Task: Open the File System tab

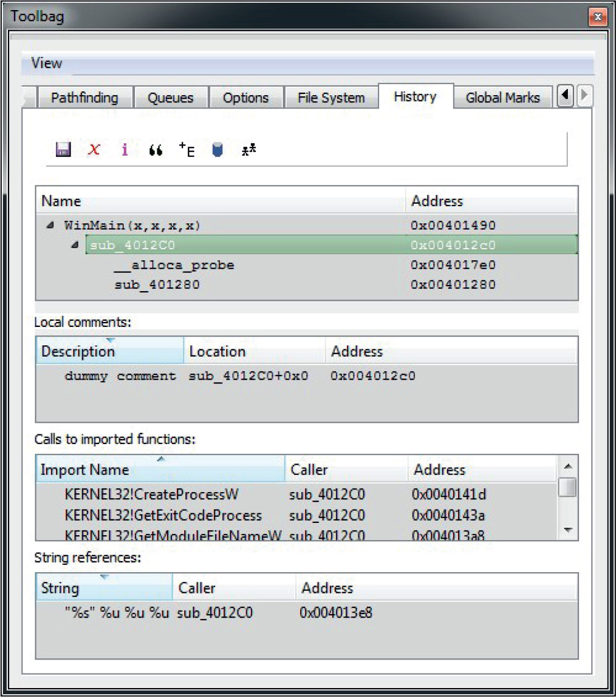Action: (x=331, y=98)
